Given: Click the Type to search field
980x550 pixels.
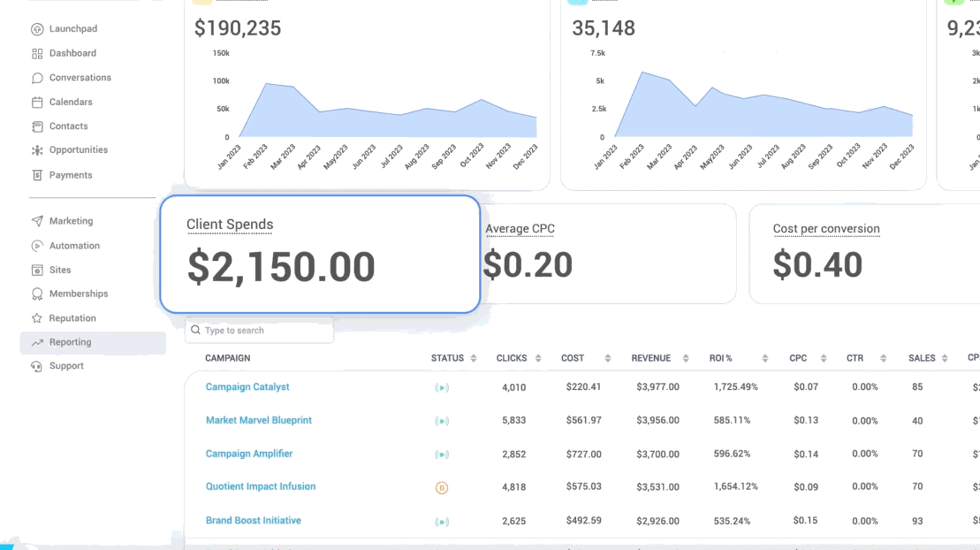Looking at the screenshot, I should click(x=264, y=331).
